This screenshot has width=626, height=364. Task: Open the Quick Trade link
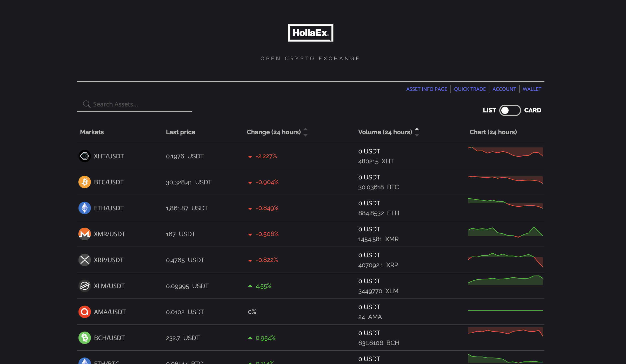click(470, 89)
